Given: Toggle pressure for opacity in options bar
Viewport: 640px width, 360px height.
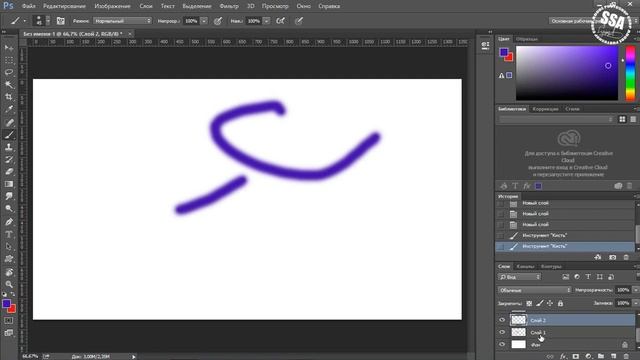Looking at the screenshot, I should point(218,21).
